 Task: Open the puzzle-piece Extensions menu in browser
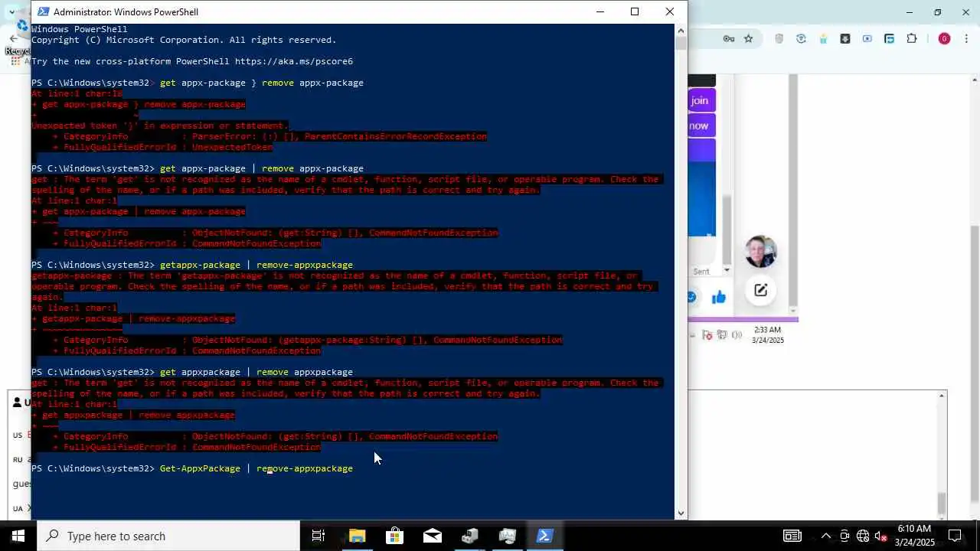[x=911, y=39]
